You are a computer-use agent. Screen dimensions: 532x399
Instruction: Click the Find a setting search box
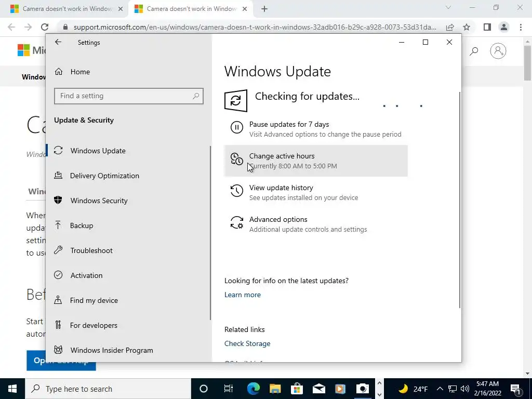coord(129,96)
